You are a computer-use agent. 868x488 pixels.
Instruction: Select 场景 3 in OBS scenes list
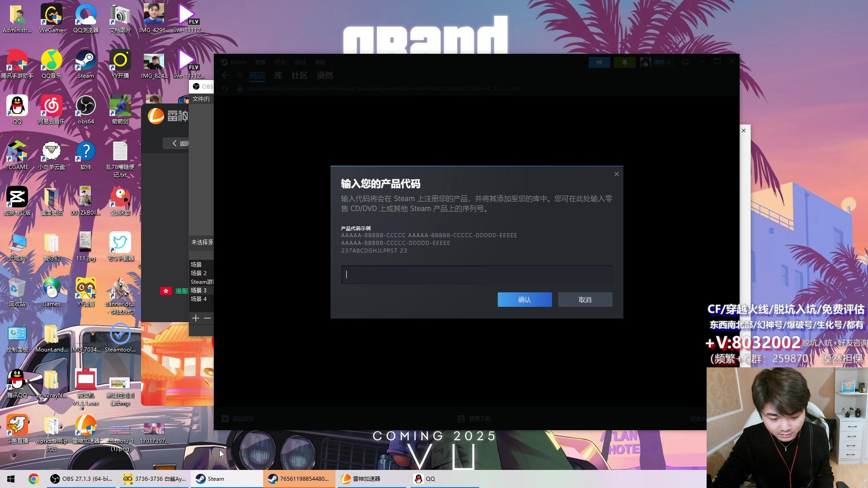(199, 291)
